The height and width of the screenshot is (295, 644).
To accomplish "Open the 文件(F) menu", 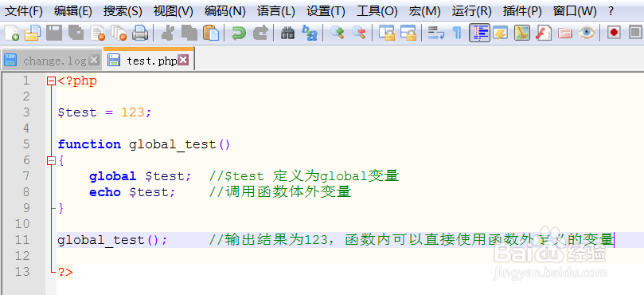I will pos(23,11).
